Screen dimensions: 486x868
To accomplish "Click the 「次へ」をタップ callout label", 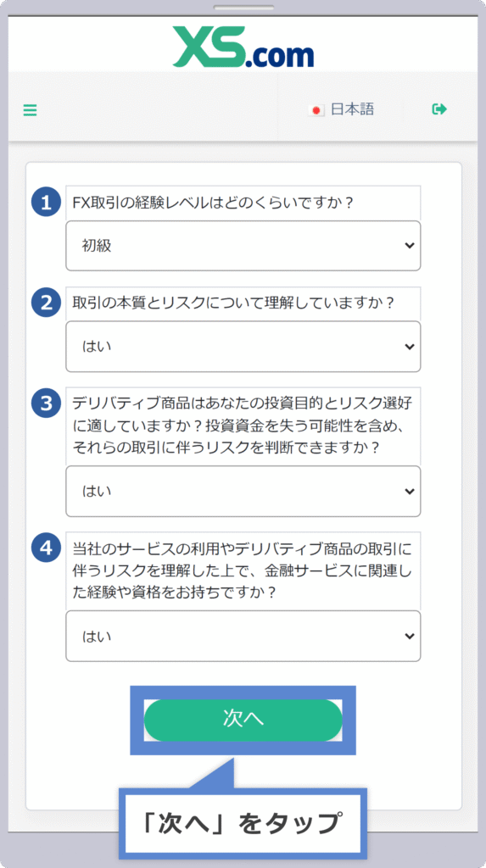I will [243, 824].
